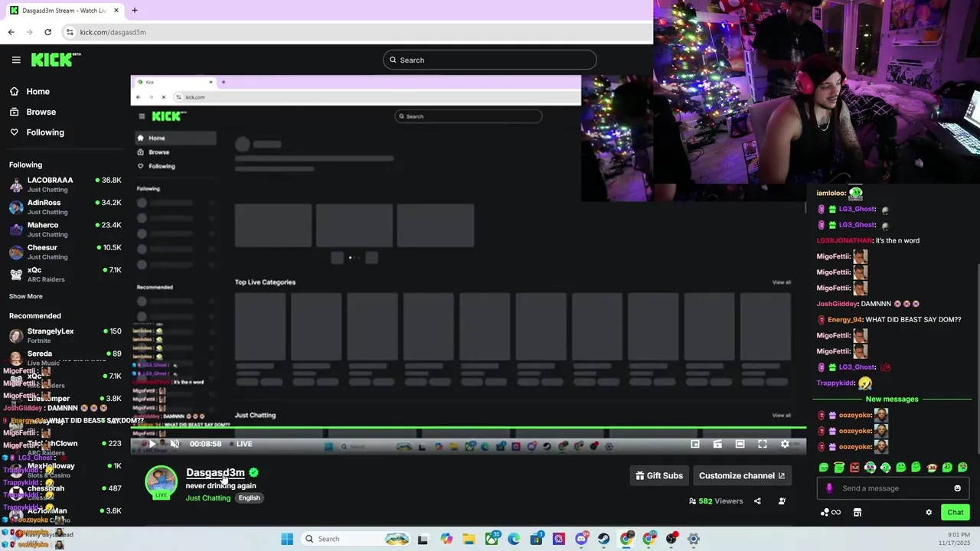Open the Dasgasd3m channel name link
Image resolution: width=980 pixels, height=551 pixels.
coord(215,472)
